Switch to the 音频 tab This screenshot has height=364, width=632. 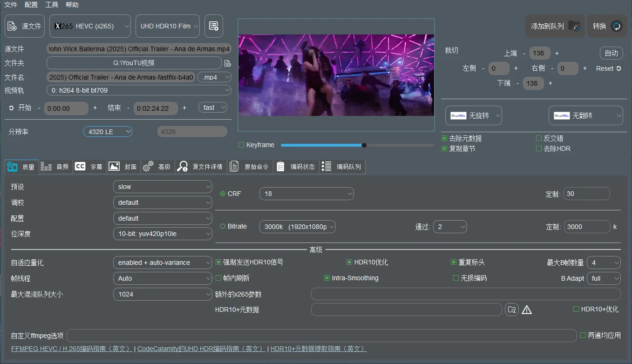[55, 166]
